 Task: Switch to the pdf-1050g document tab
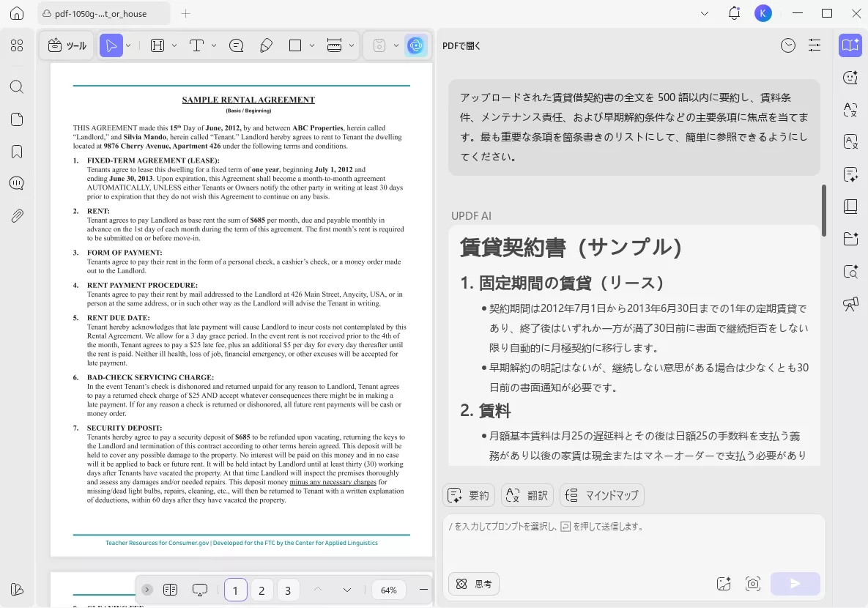pyautogui.click(x=103, y=13)
